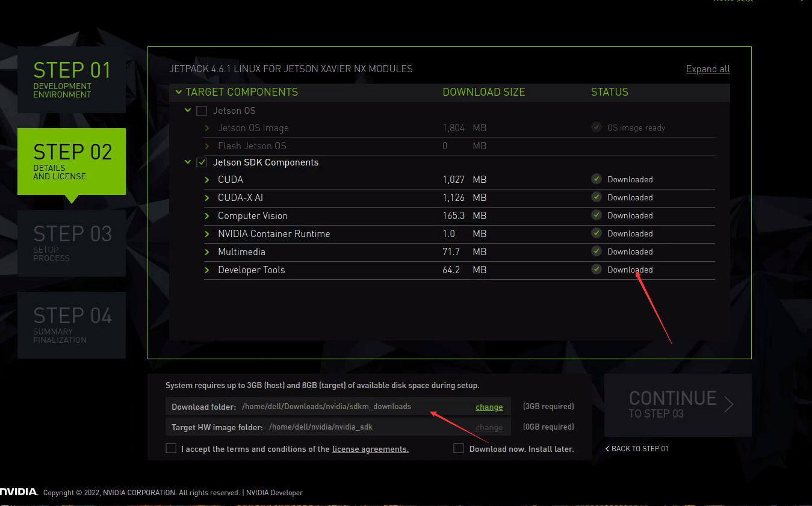Click the Container Runtime Downloaded check icon
812x506 pixels.
pyautogui.click(x=597, y=233)
